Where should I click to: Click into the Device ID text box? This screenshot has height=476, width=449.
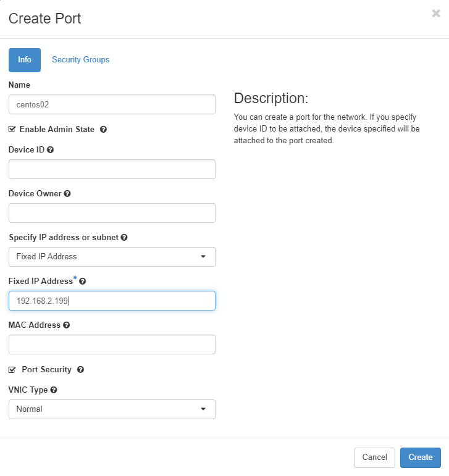(x=112, y=169)
